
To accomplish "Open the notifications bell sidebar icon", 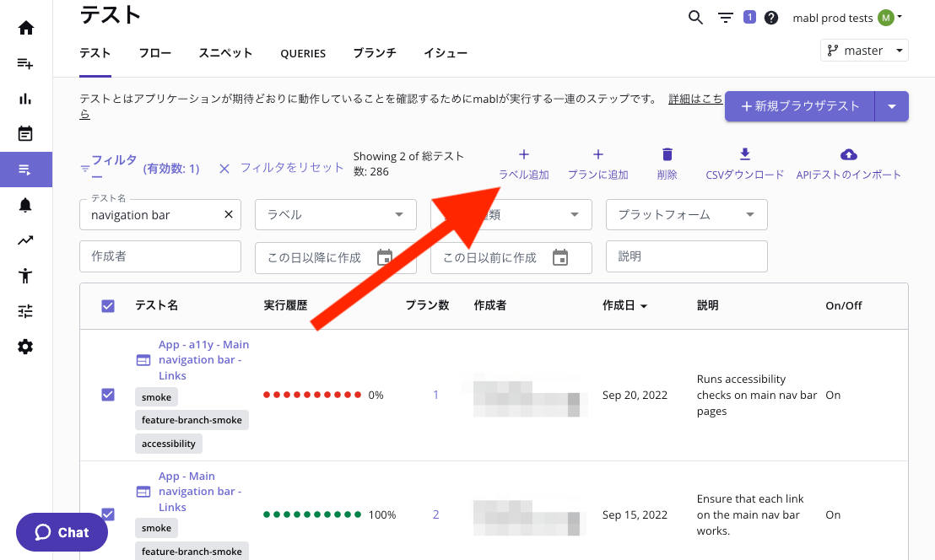I will click(25, 205).
